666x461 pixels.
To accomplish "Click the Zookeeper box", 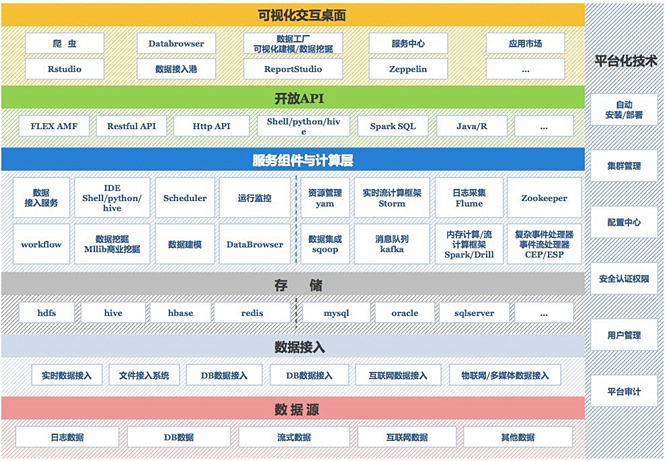I will pyautogui.click(x=544, y=198).
